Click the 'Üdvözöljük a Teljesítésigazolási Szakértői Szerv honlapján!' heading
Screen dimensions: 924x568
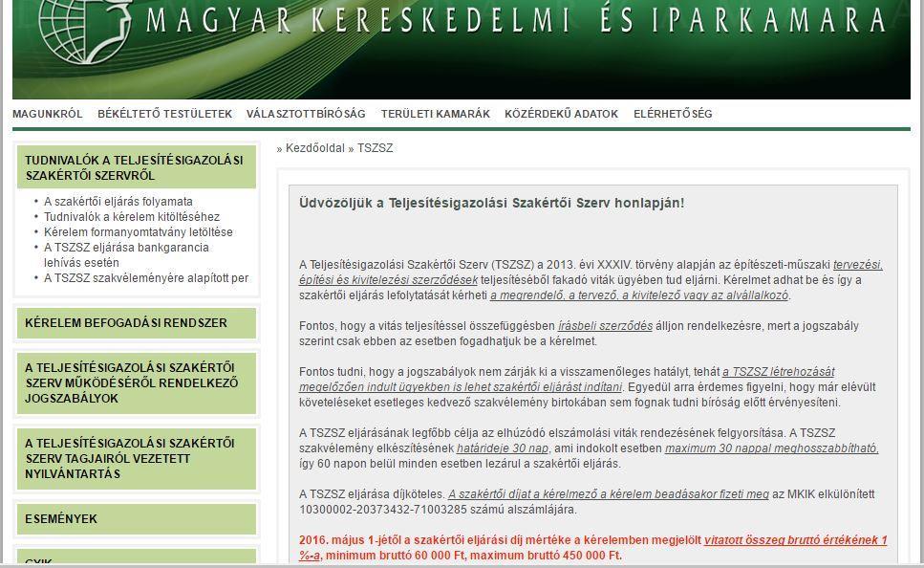491,203
